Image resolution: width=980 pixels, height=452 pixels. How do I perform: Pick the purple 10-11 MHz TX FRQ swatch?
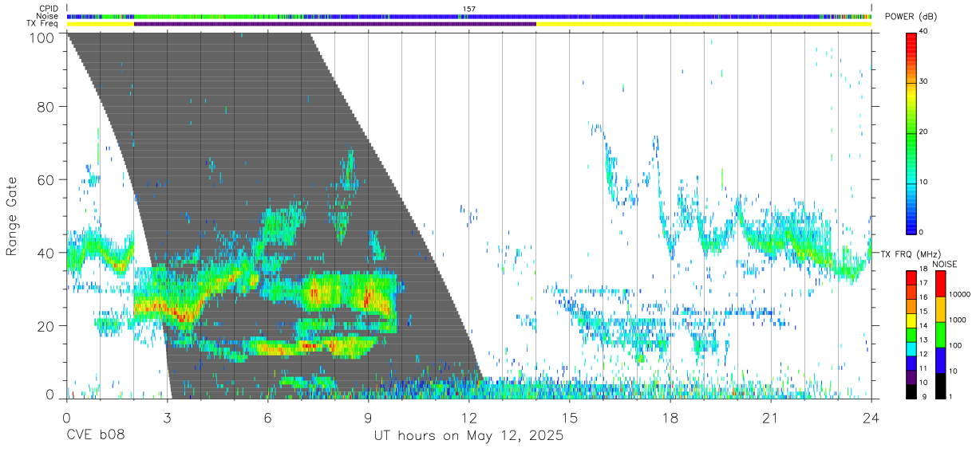(911, 376)
